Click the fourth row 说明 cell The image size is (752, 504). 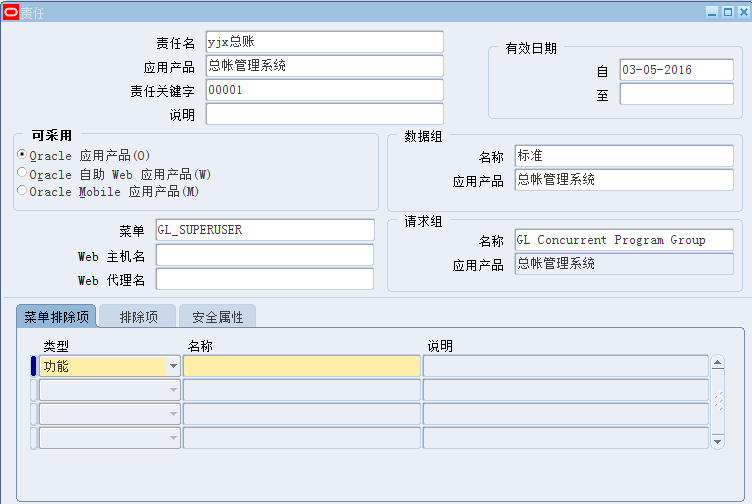pos(566,438)
